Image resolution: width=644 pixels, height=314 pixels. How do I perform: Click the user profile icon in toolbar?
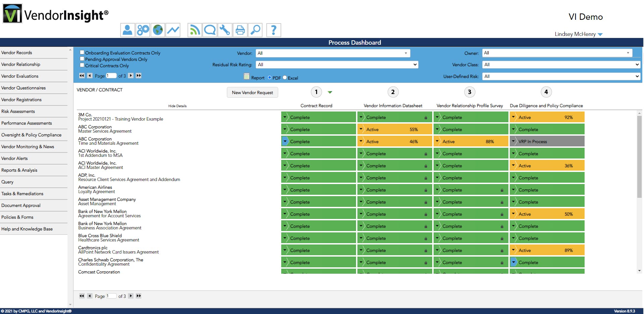(x=128, y=30)
